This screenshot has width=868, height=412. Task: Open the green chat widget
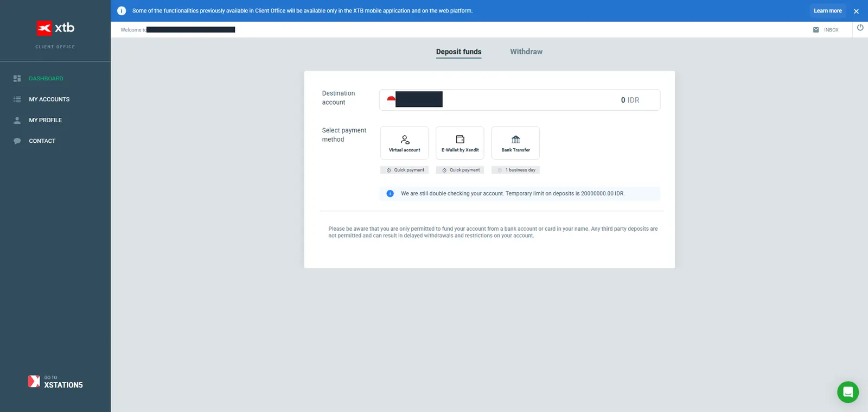[848, 392]
